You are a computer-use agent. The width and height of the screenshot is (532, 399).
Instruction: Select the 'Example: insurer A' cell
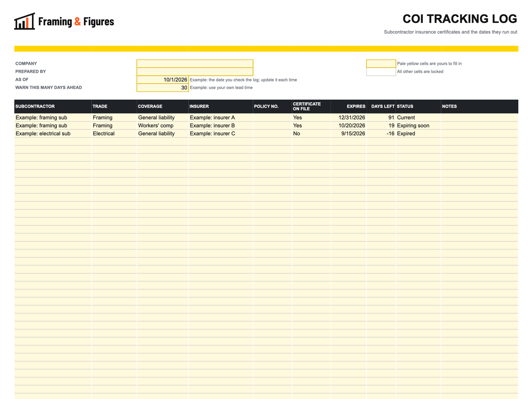click(x=221, y=117)
